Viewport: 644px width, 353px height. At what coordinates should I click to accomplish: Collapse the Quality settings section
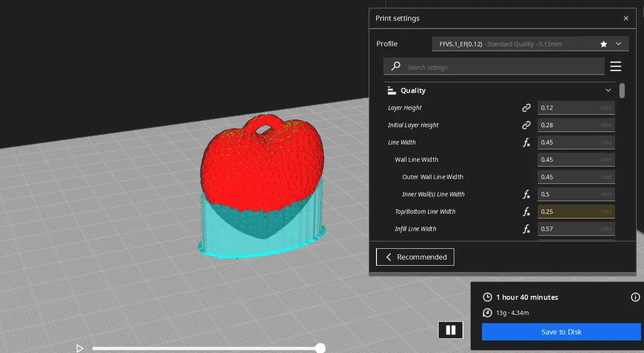(x=608, y=90)
